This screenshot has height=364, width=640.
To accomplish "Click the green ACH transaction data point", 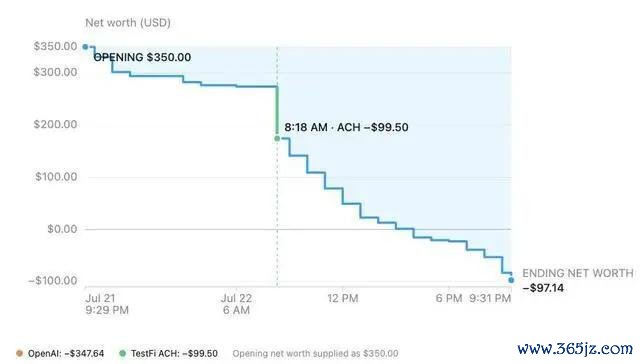I will [x=277, y=139].
